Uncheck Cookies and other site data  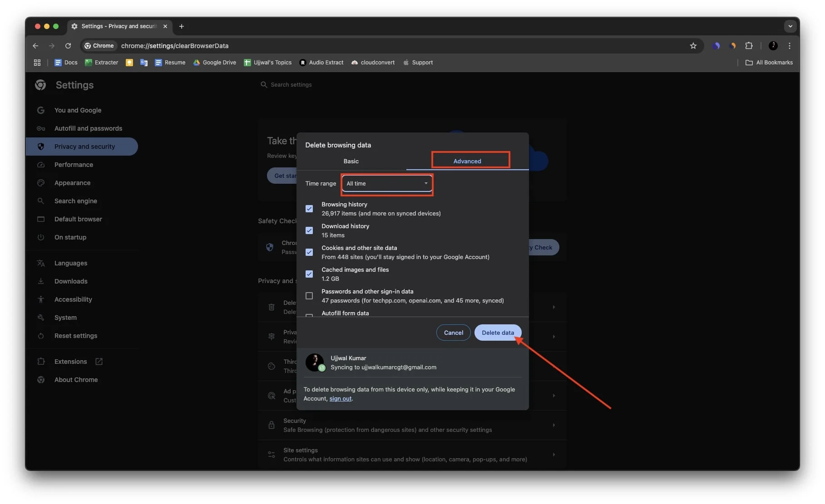pyautogui.click(x=309, y=252)
